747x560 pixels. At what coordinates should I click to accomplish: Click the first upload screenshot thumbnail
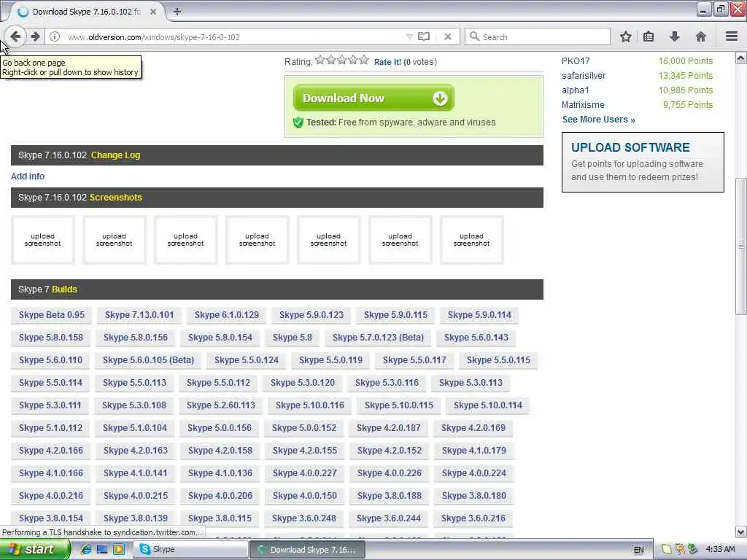43,239
